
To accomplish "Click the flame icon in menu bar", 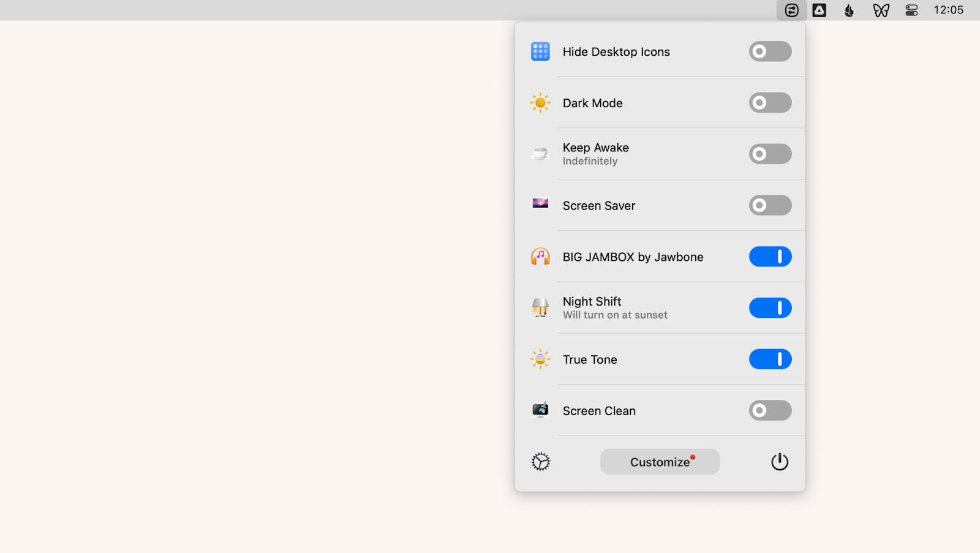I will tap(849, 10).
